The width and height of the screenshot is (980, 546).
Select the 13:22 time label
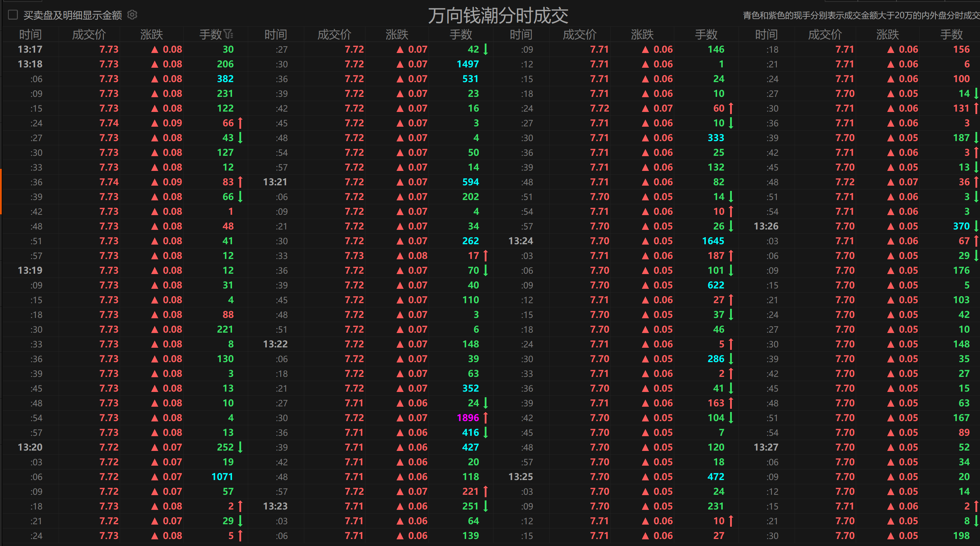[x=275, y=344]
